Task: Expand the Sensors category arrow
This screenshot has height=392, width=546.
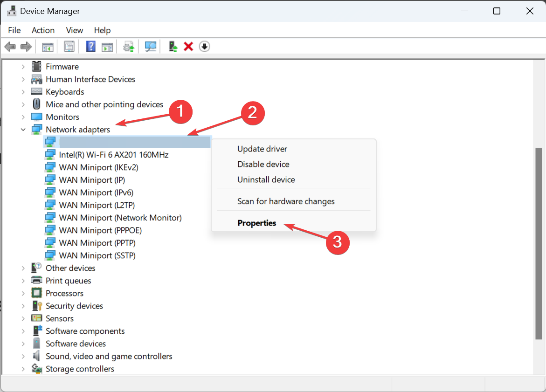Action: (23, 318)
